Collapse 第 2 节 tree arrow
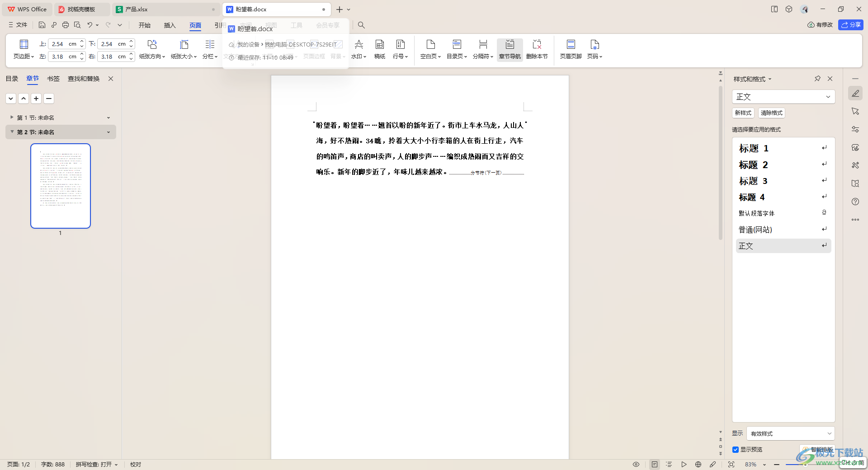Viewport: 868px width, 470px height. tap(12, 132)
